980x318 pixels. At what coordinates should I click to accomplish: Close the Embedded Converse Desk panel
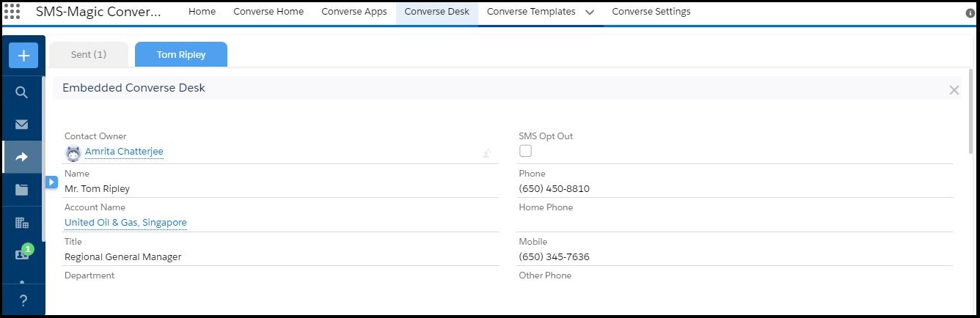[954, 90]
